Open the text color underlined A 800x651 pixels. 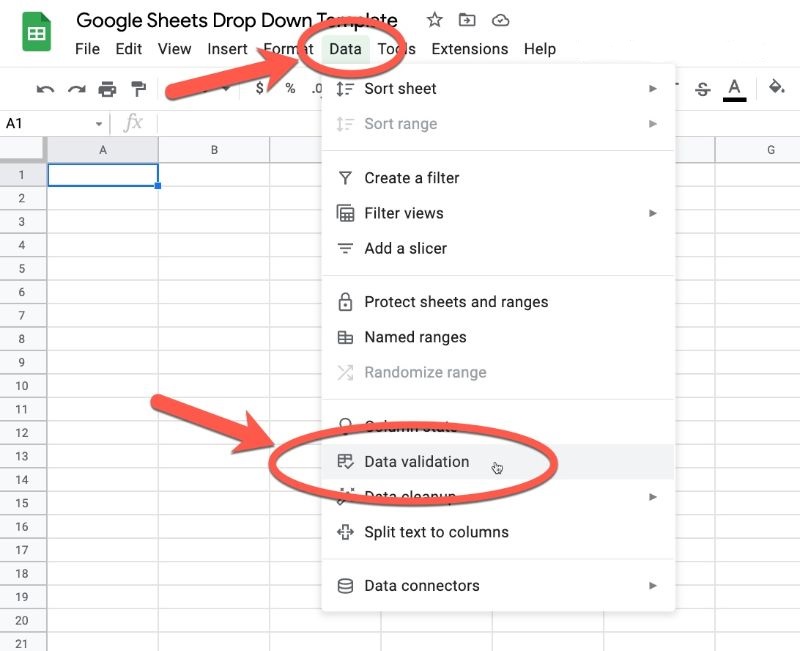735,89
